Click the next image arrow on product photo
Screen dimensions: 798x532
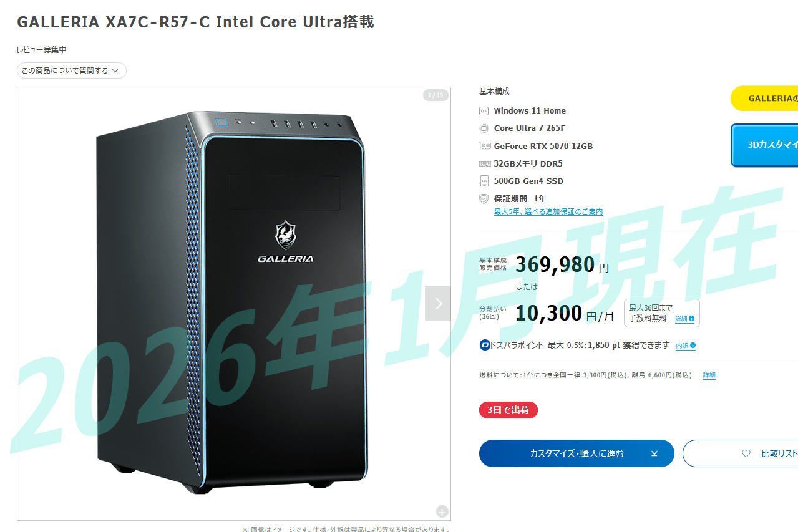pyautogui.click(x=438, y=304)
